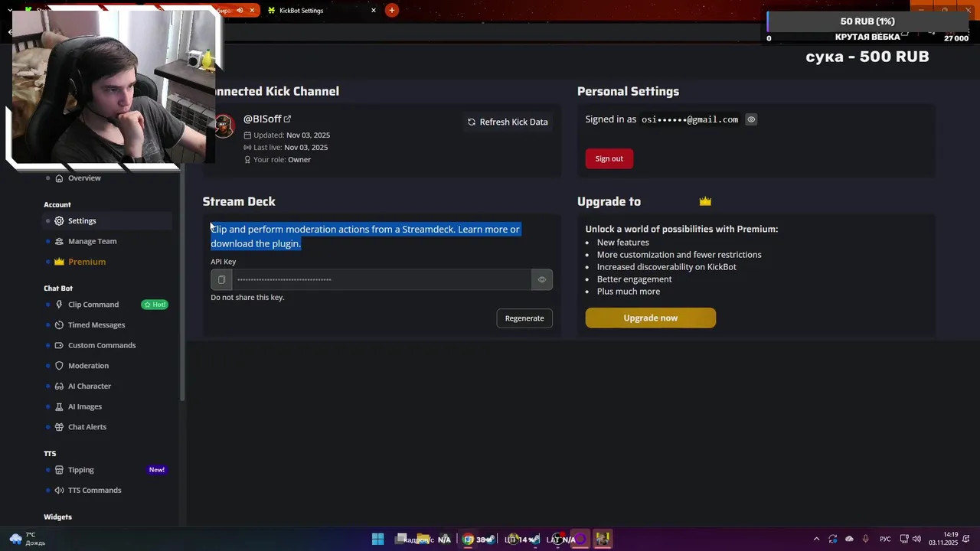Open Tipping under TTS
This screenshot has width=980, height=551.
81,470
